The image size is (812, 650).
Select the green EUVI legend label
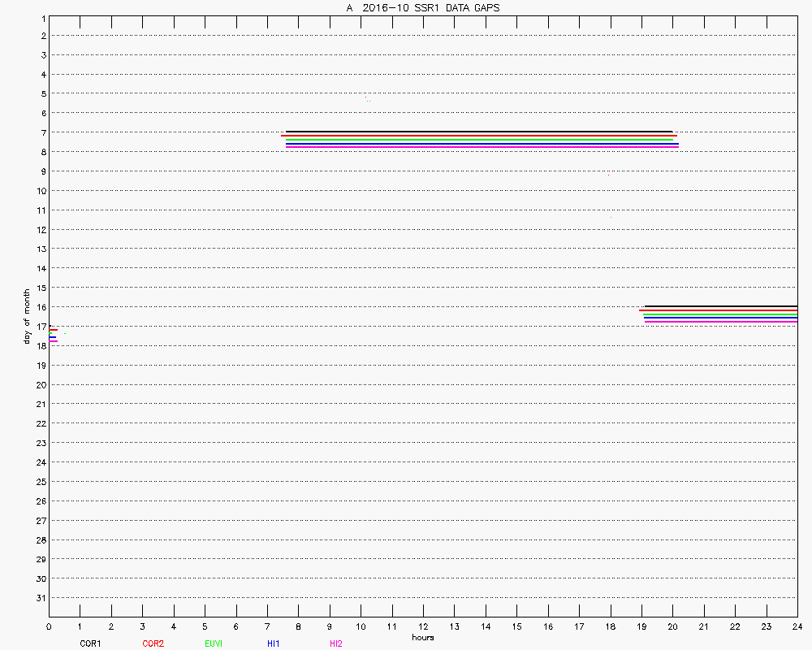pos(214,643)
